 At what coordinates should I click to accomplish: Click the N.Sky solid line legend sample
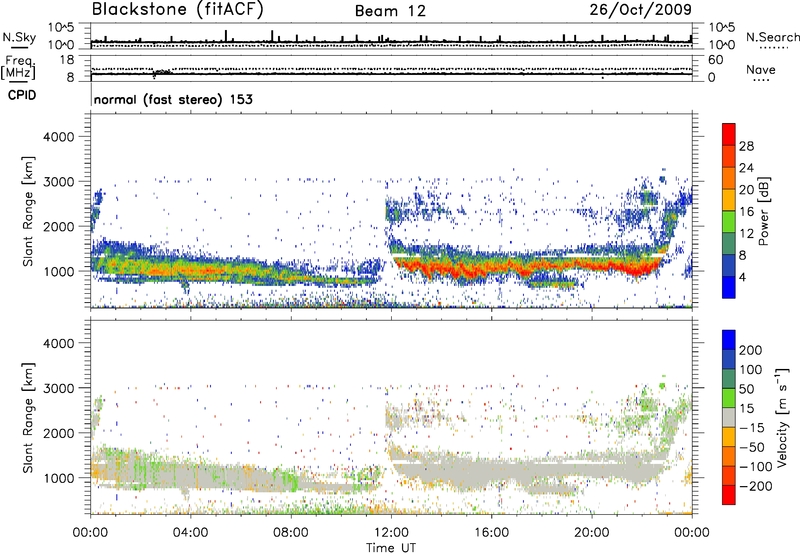click(19, 47)
